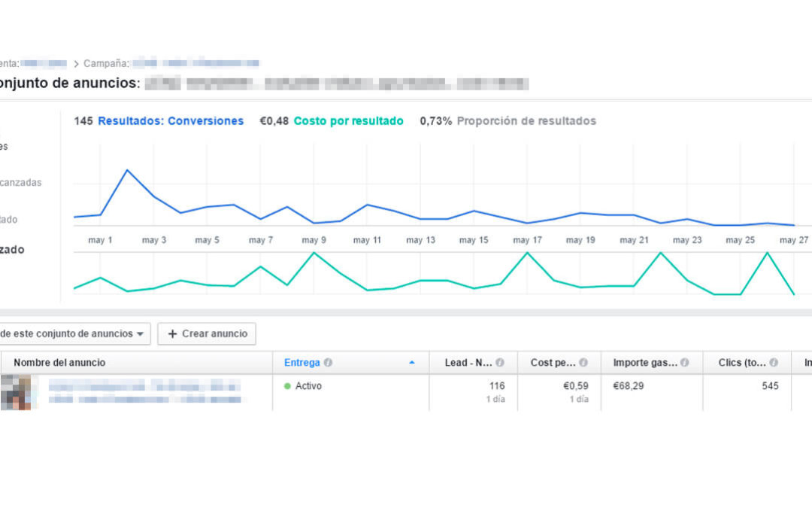Sort by Nombre del anuncio column
The width and height of the screenshot is (812, 508).
[x=59, y=363]
